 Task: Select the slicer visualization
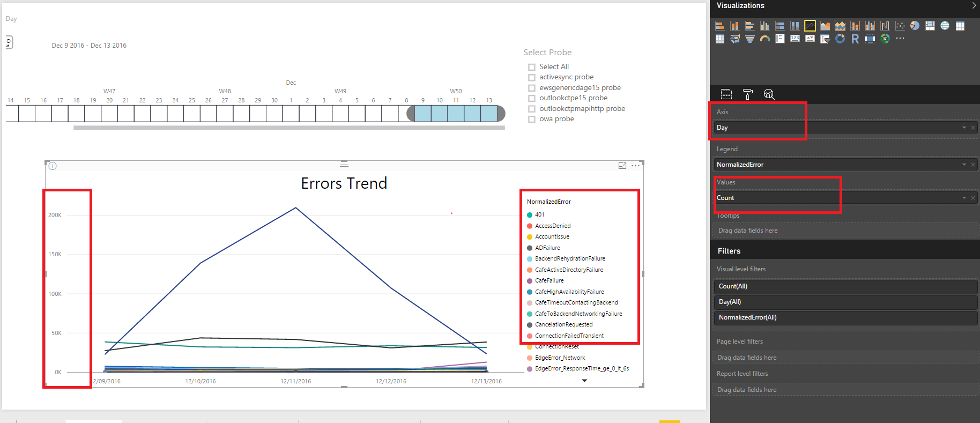(825, 39)
